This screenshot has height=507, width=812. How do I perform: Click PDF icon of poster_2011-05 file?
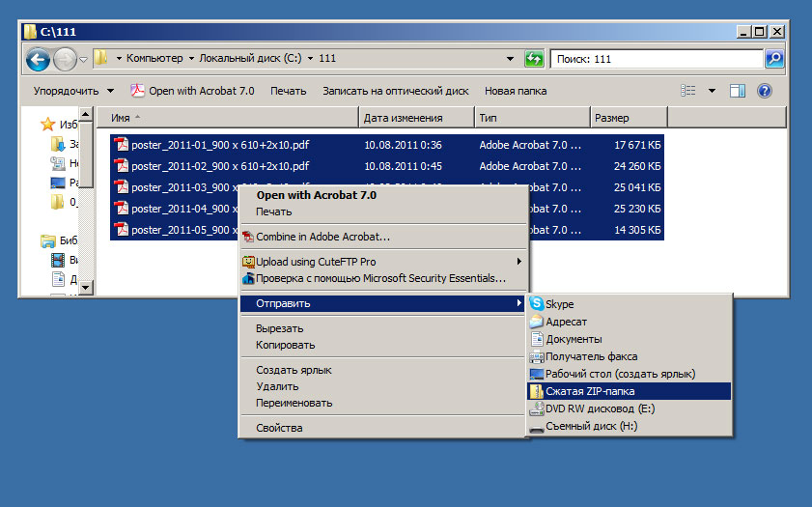click(122, 230)
